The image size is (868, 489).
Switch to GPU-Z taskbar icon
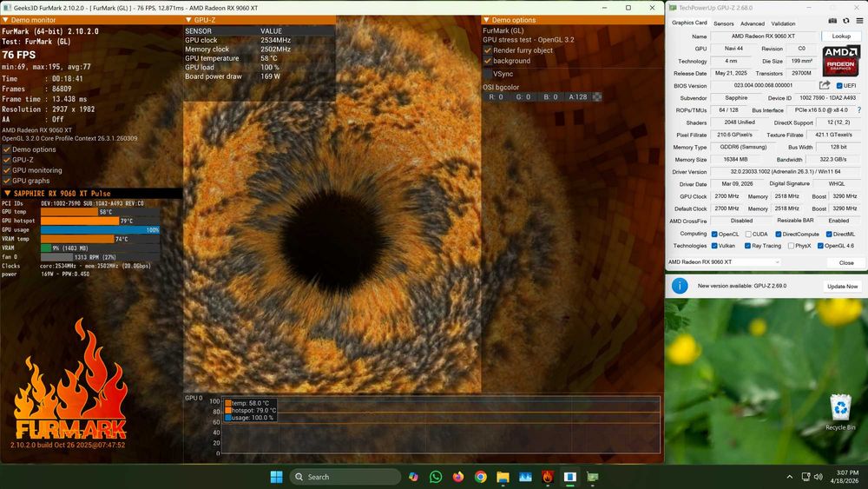[x=593, y=477]
